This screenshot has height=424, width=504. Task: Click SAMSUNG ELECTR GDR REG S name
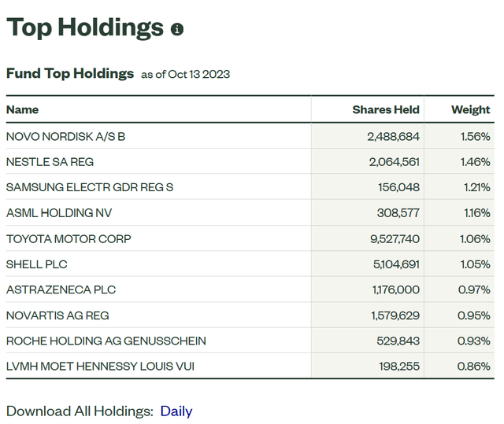coord(89,187)
